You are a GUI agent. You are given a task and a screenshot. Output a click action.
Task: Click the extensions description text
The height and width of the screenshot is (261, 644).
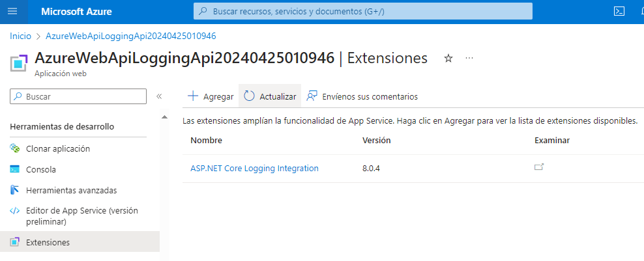[410, 121]
